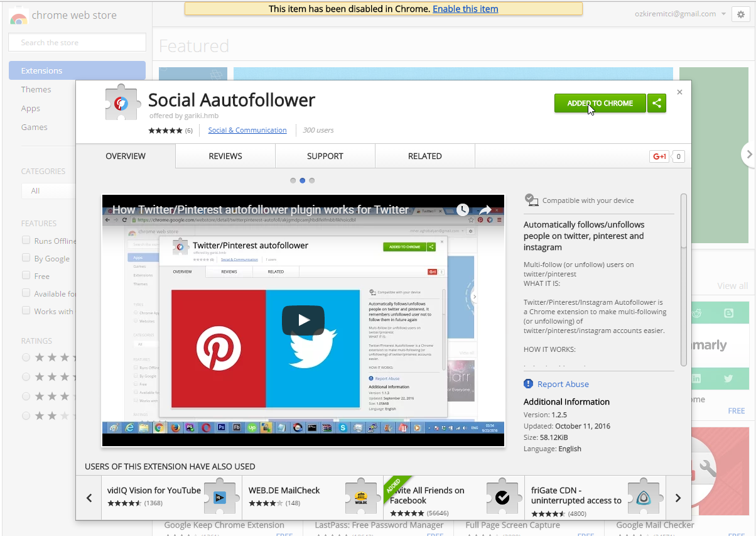Select Extensions in the sidebar
The height and width of the screenshot is (536, 756).
tap(77, 70)
